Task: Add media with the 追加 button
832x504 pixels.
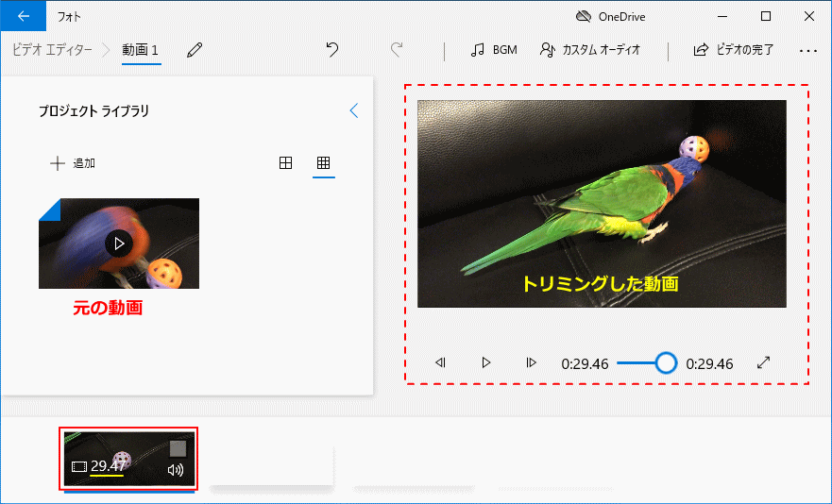Action: (x=73, y=163)
